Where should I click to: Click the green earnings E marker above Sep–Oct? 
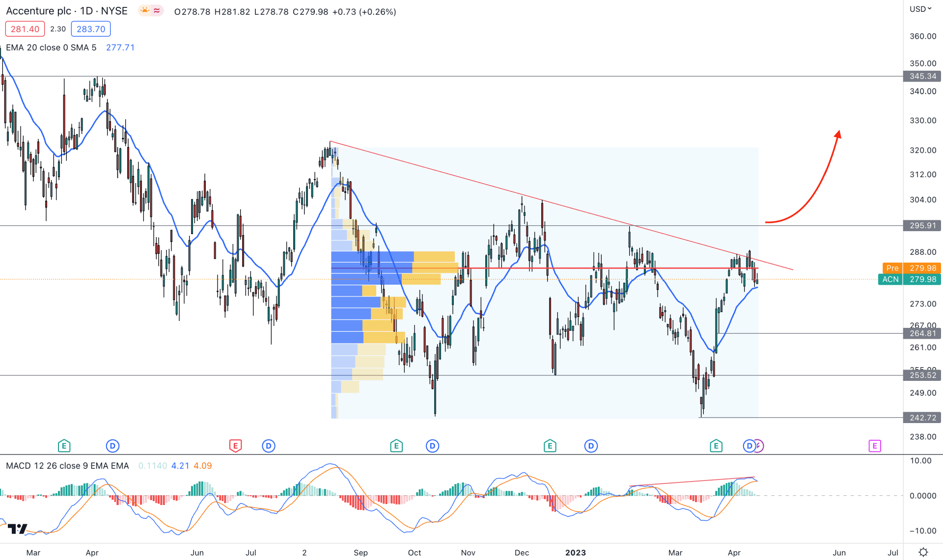(x=396, y=446)
